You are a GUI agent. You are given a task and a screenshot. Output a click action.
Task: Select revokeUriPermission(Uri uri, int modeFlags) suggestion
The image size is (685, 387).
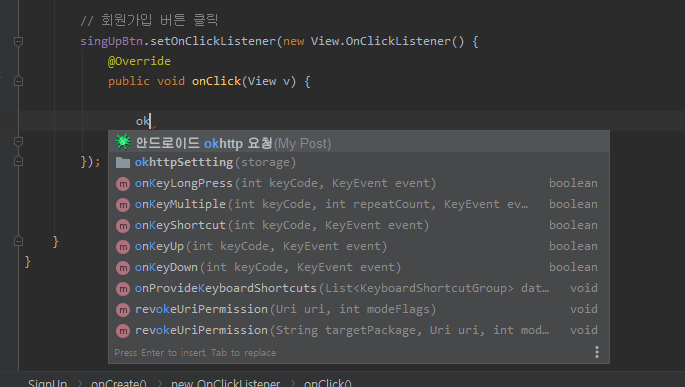coord(359,309)
